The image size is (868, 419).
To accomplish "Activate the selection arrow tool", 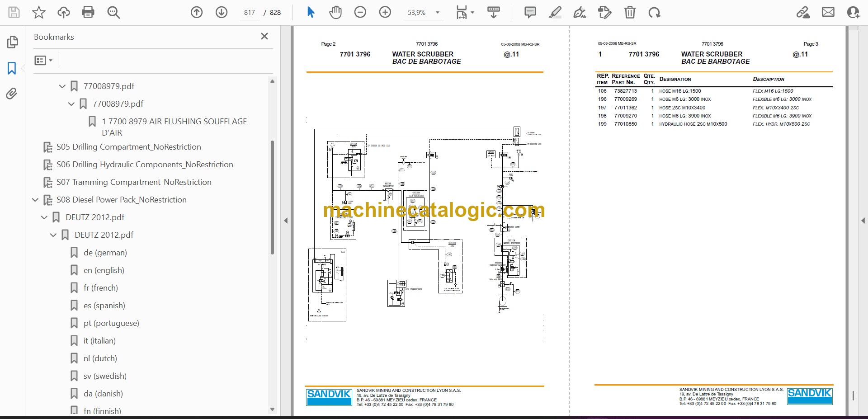I will [x=311, y=12].
